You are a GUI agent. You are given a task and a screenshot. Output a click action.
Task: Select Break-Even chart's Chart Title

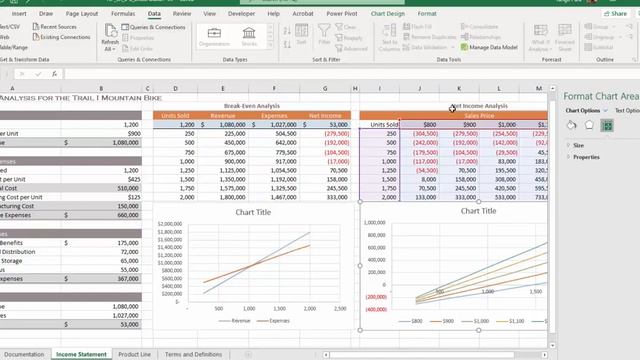coord(253,212)
